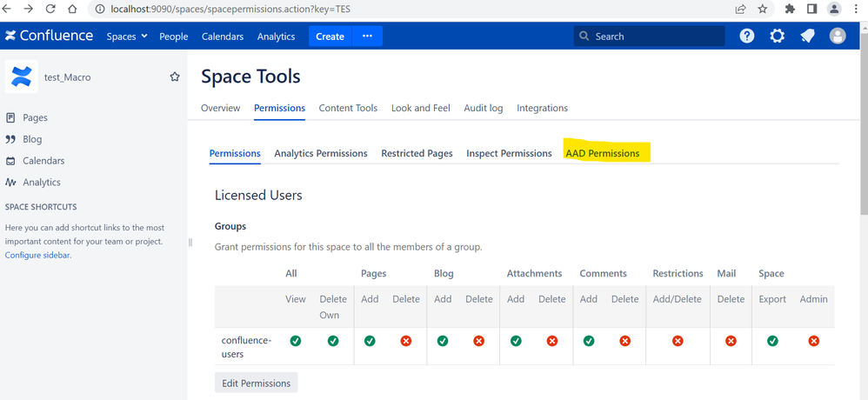
Task: Click the notifications icon in header
Action: tap(808, 37)
